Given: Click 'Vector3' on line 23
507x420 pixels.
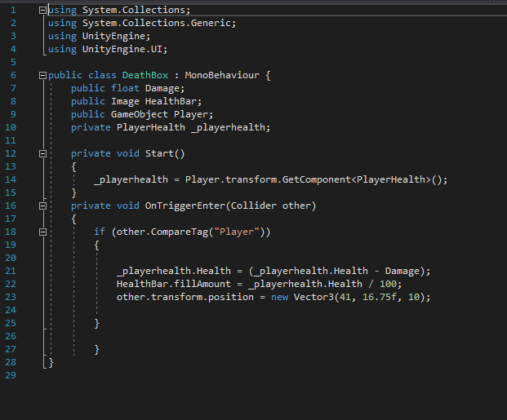Looking at the screenshot, I should tap(314, 297).
